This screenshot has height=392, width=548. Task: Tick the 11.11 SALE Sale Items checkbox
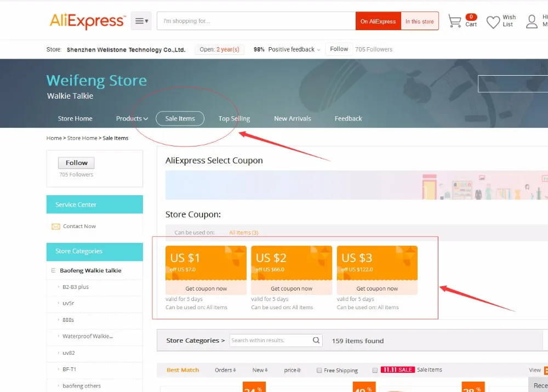pos(375,370)
